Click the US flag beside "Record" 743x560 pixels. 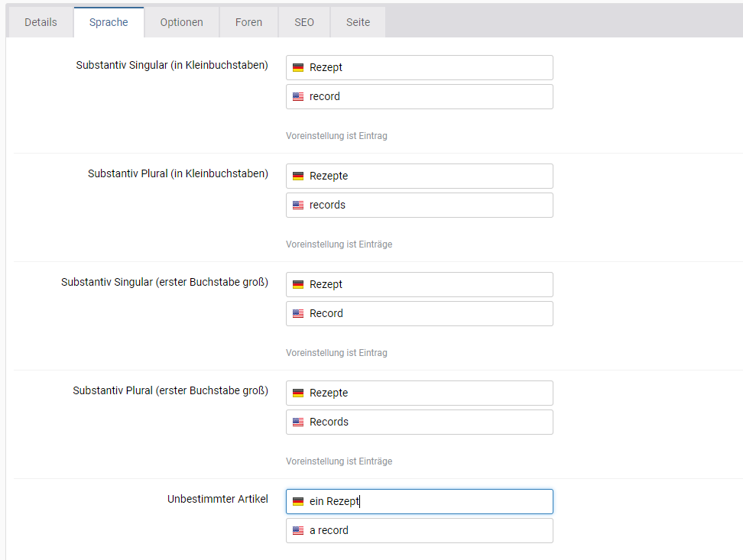tap(297, 313)
